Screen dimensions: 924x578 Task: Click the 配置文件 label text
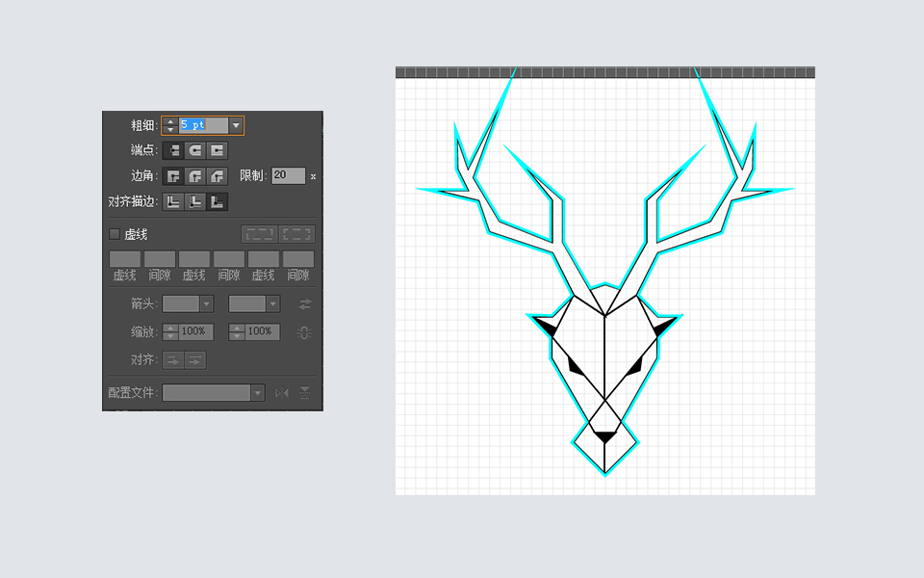coord(132,393)
